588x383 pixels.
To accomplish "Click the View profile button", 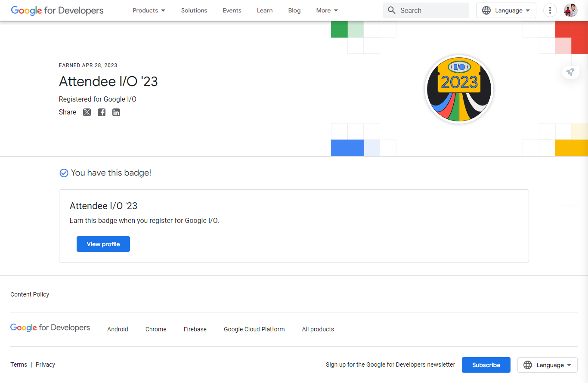I will 103,244.
